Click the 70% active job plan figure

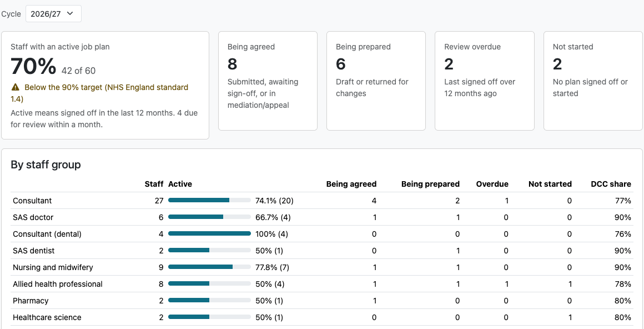pos(34,66)
